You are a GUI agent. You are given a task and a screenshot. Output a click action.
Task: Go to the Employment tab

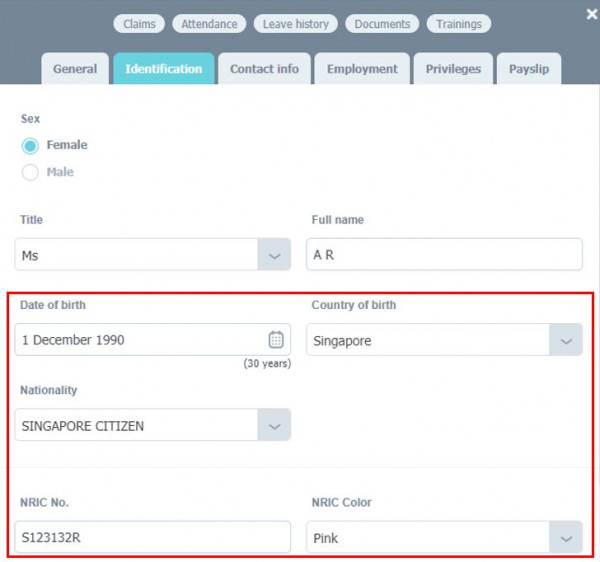[x=361, y=69]
